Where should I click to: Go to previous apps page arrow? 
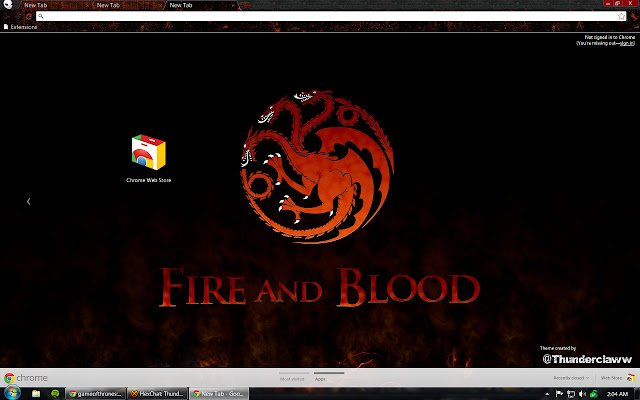[x=29, y=201]
